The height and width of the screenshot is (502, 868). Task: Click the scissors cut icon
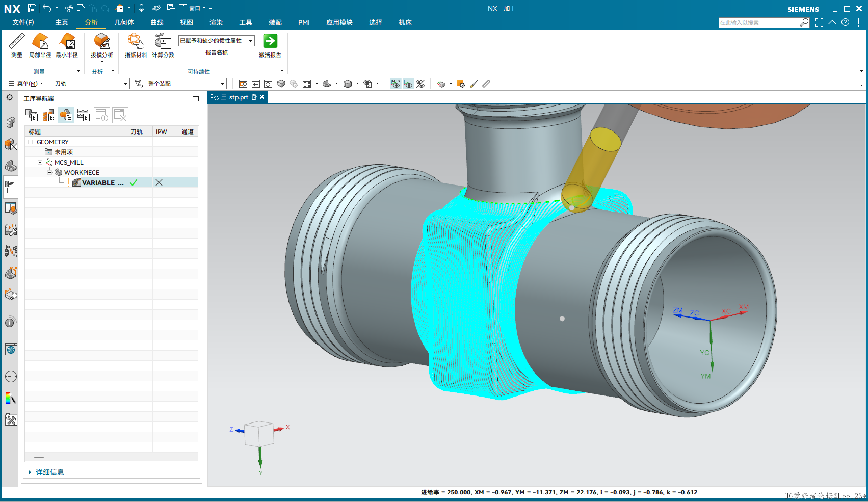pyautogui.click(x=69, y=8)
